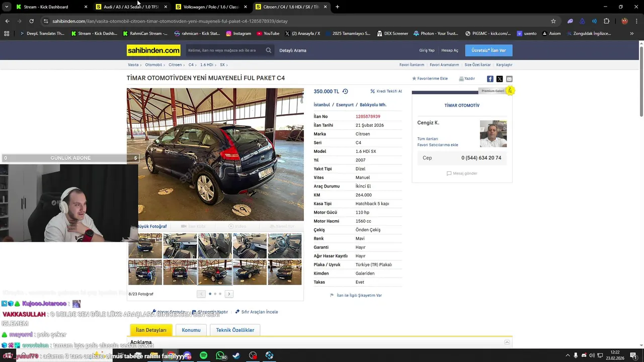Switch to Volkswagen Polo tab

pyautogui.click(x=211, y=7)
